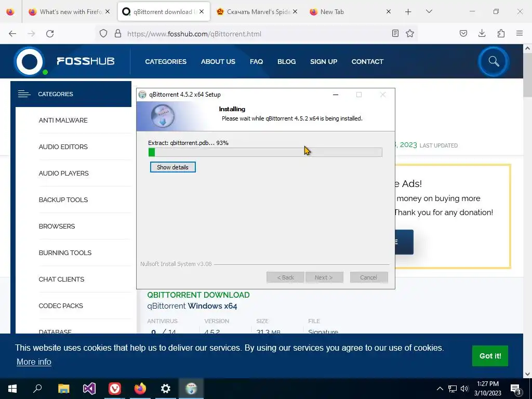Open File Explorer from the taskbar
The image size is (532, 399).
point(63,389)
